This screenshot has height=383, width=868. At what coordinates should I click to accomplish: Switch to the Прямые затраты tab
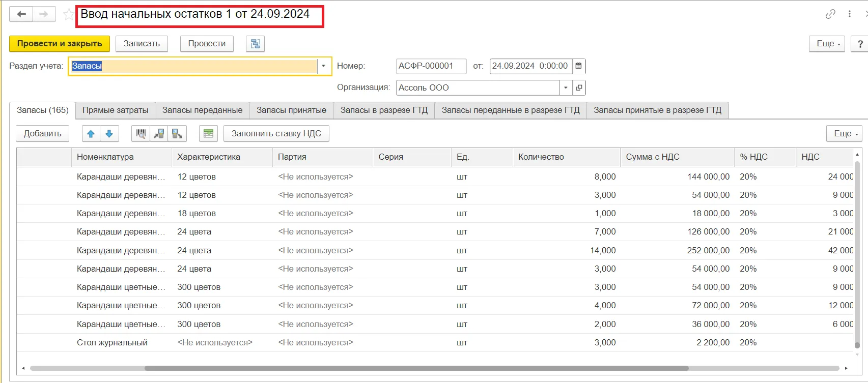click(116, 110)
